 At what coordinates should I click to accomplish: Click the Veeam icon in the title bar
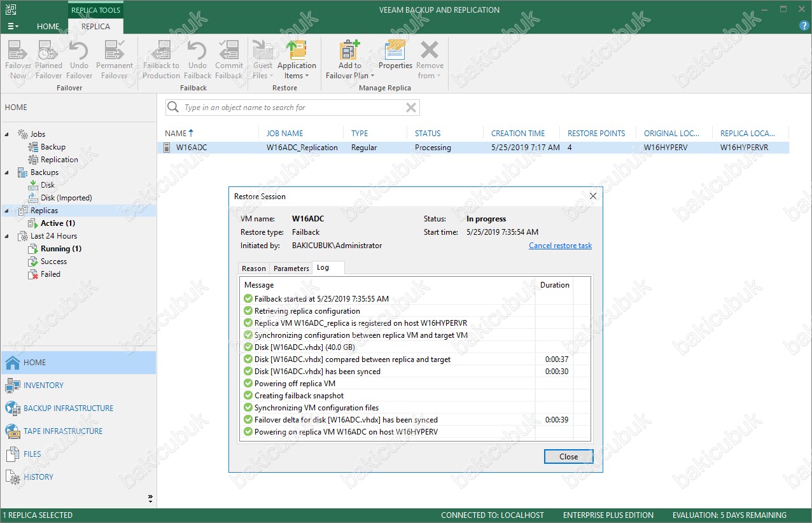(10, 10)
